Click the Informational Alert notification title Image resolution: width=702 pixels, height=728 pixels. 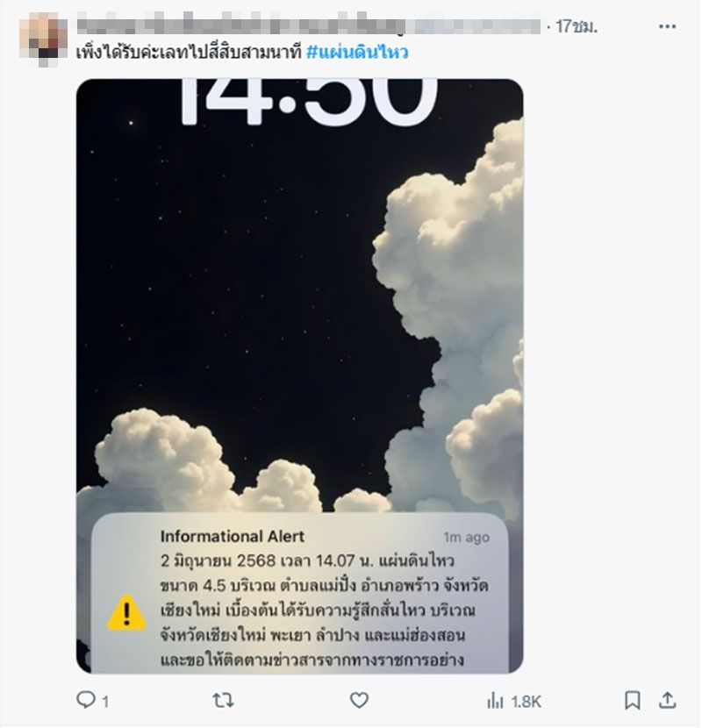[x=233, y=536]
